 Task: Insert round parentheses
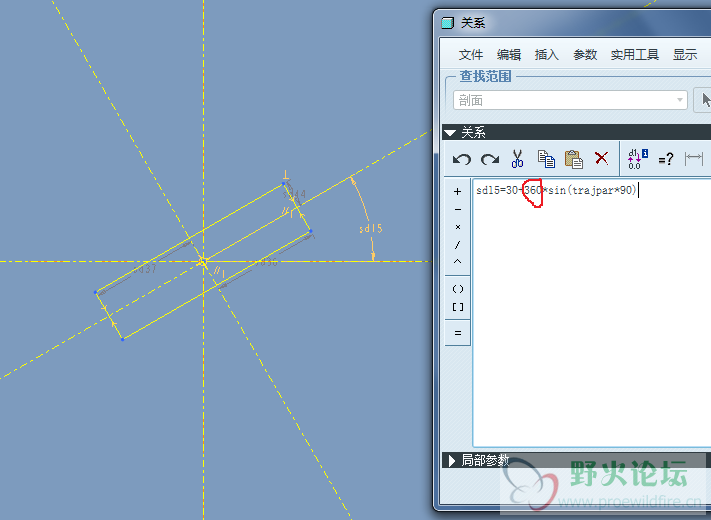coord(458,289)
